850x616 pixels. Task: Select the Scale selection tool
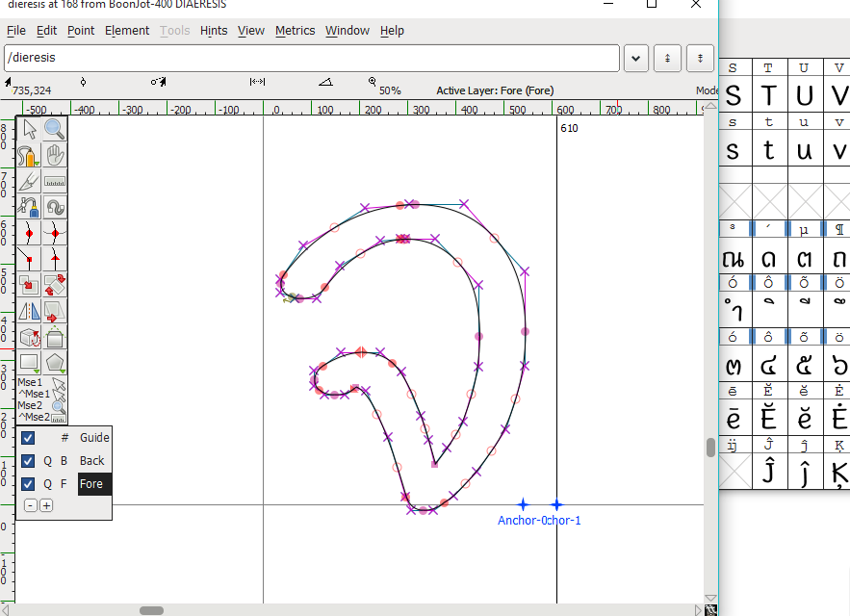point(29,285)
